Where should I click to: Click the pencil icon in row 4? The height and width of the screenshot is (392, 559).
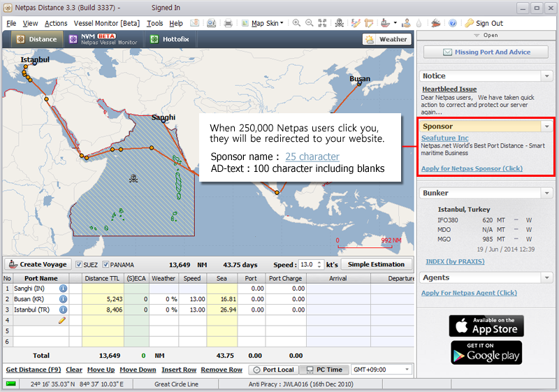pos(62,320)
